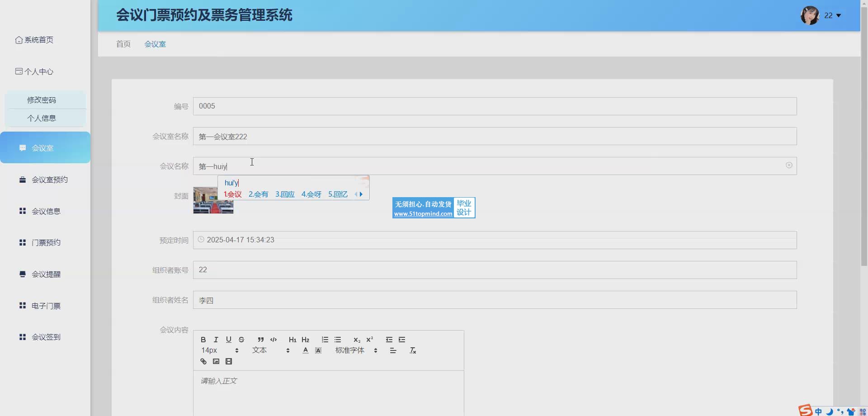Image resolution: width=868 pixels, height=416 pixels.
Task: Expand the user 22 account dropdown
Action: tap(832, 15)
